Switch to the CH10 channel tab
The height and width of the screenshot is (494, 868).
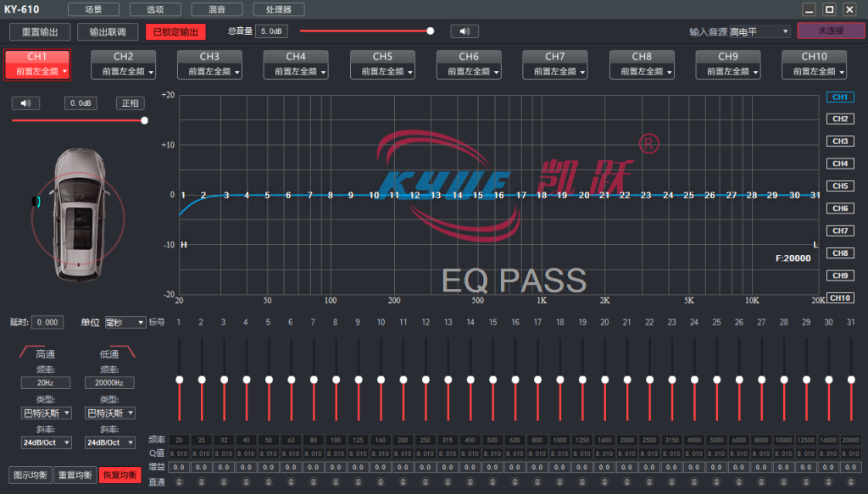point(815,57)
